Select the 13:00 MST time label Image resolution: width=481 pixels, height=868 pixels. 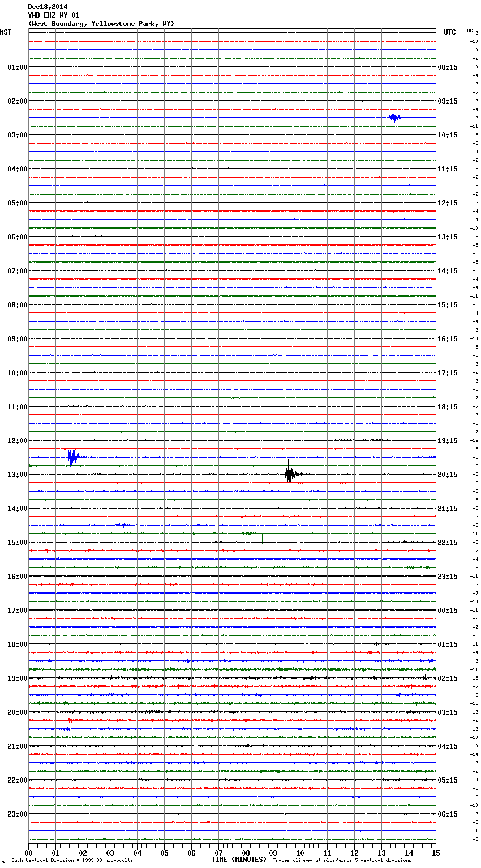pos(17,475)
